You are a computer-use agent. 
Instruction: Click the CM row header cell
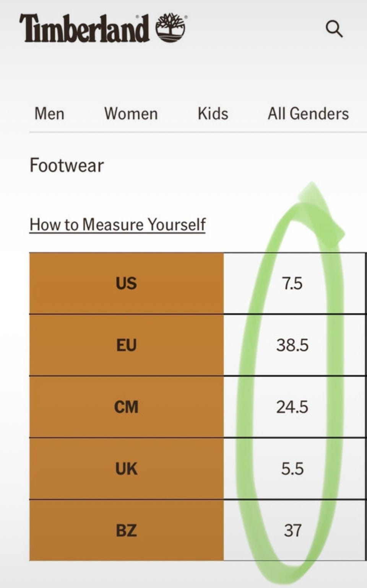pyautogui.click(x=126, y=407)
